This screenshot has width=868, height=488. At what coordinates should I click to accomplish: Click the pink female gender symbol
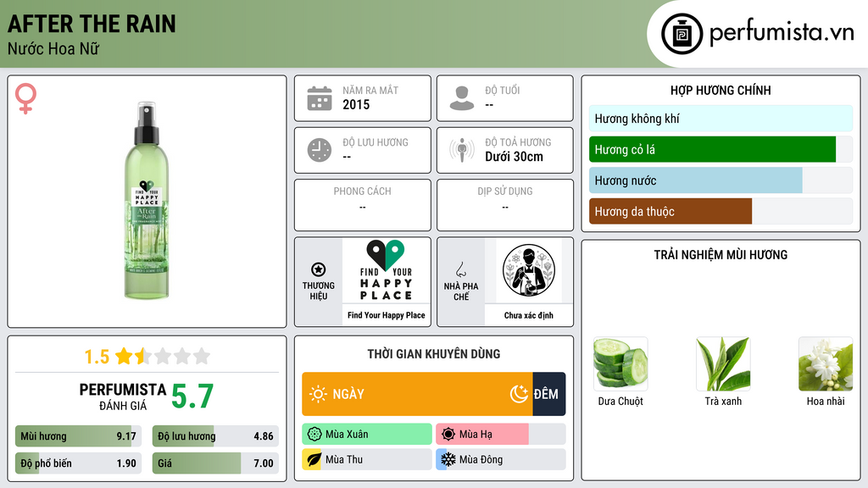pyautogui.click(x=25, y=98)
